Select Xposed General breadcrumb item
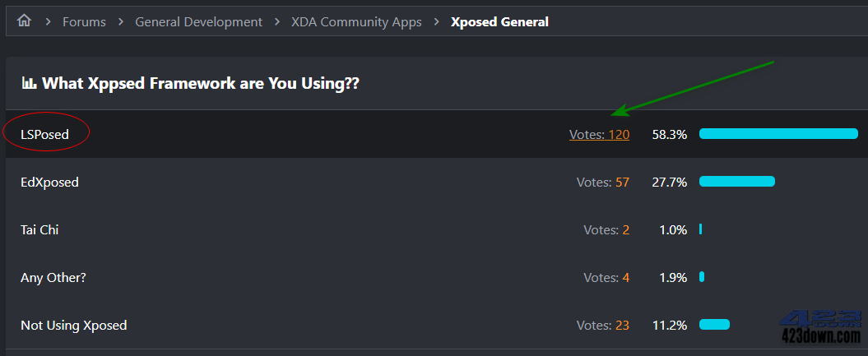Viewport: 868px width, 356px height. [x=500, y=22]
